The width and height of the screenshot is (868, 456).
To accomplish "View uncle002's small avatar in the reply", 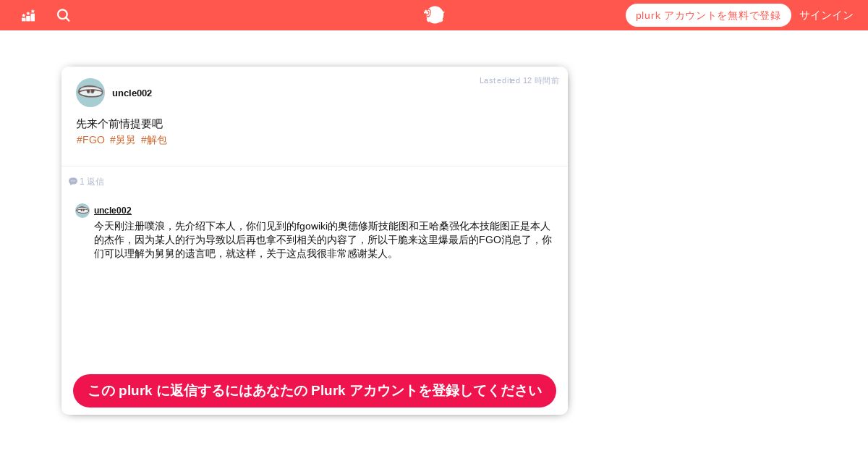I will tap(82, 211).
